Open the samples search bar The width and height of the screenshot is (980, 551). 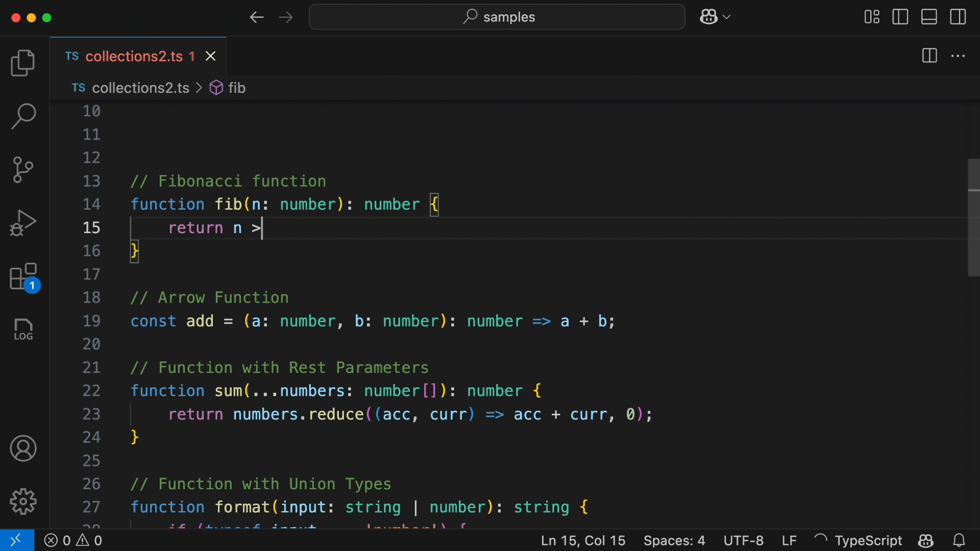point(496,17)
